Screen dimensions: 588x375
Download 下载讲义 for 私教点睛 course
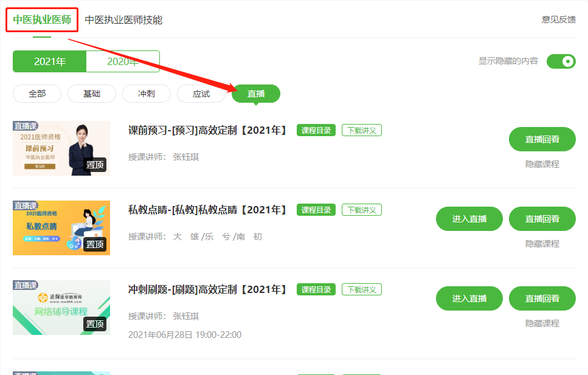point(362,210)
